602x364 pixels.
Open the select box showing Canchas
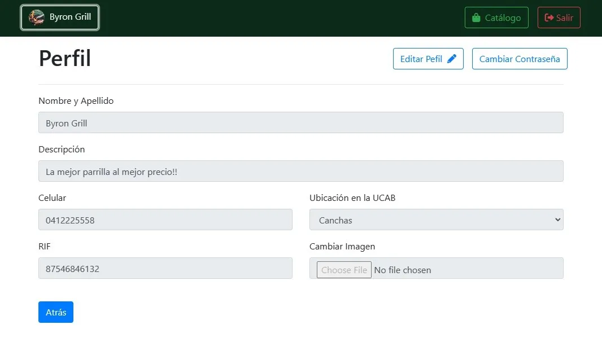pos(429,220)
